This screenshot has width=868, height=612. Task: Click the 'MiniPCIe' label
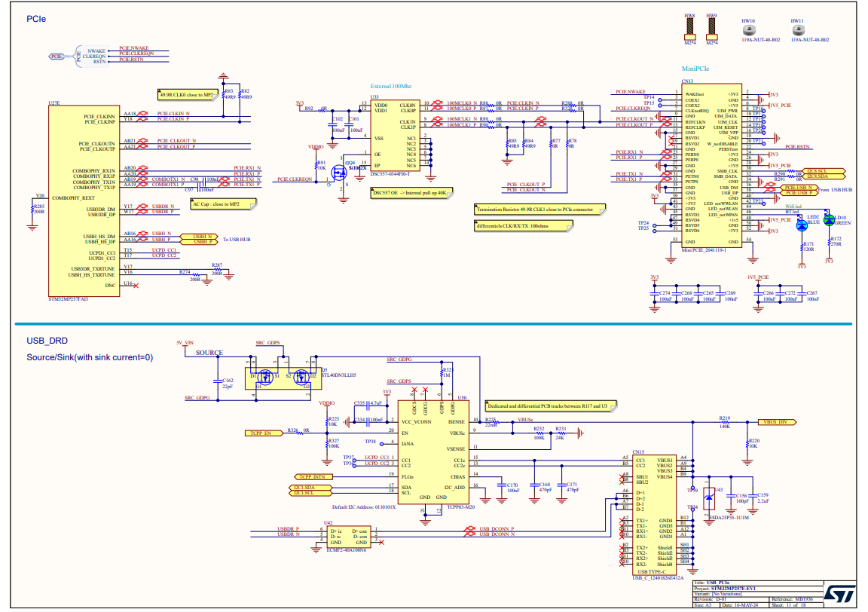coord(695,69)
